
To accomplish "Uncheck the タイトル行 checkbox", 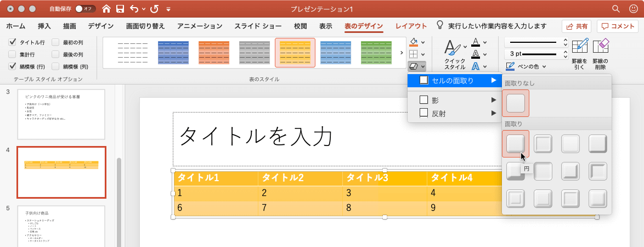I will tap(13, 42).
